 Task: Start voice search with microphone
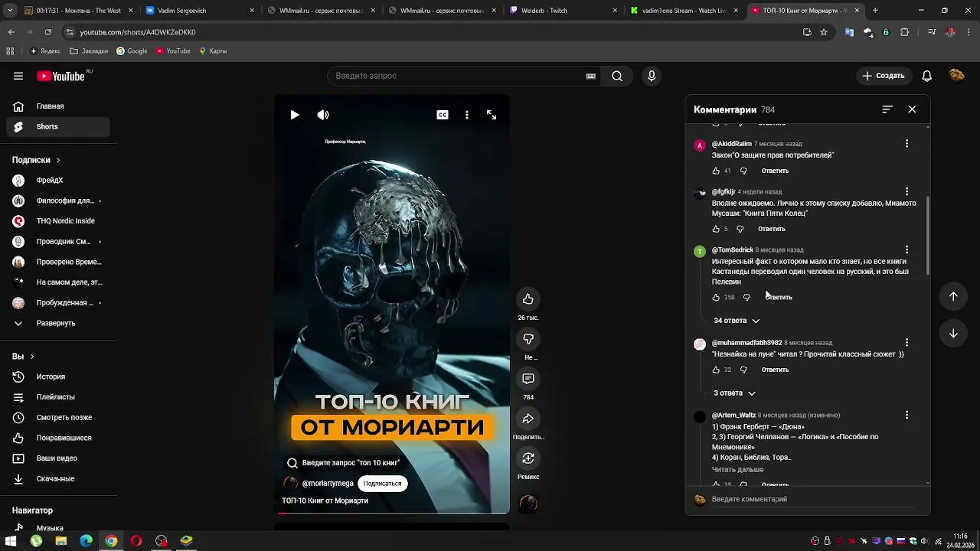652,76
